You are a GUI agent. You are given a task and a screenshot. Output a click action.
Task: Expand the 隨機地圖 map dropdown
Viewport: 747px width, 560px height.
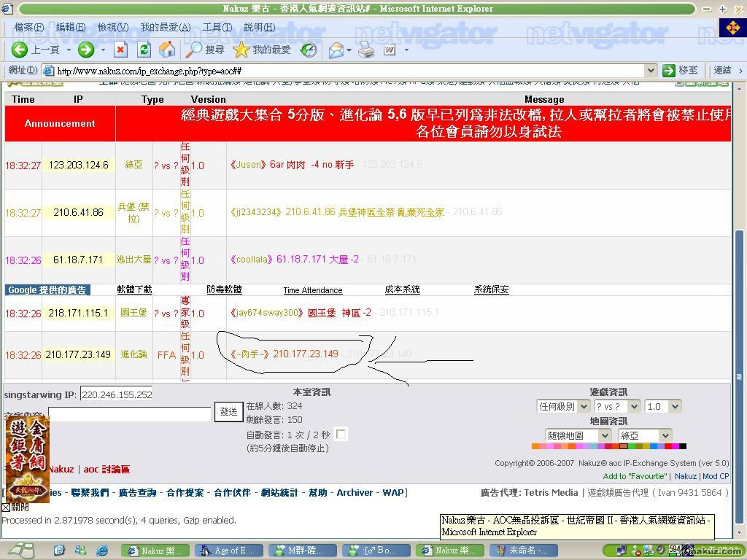pyautogui.click(x=577, y=435)
